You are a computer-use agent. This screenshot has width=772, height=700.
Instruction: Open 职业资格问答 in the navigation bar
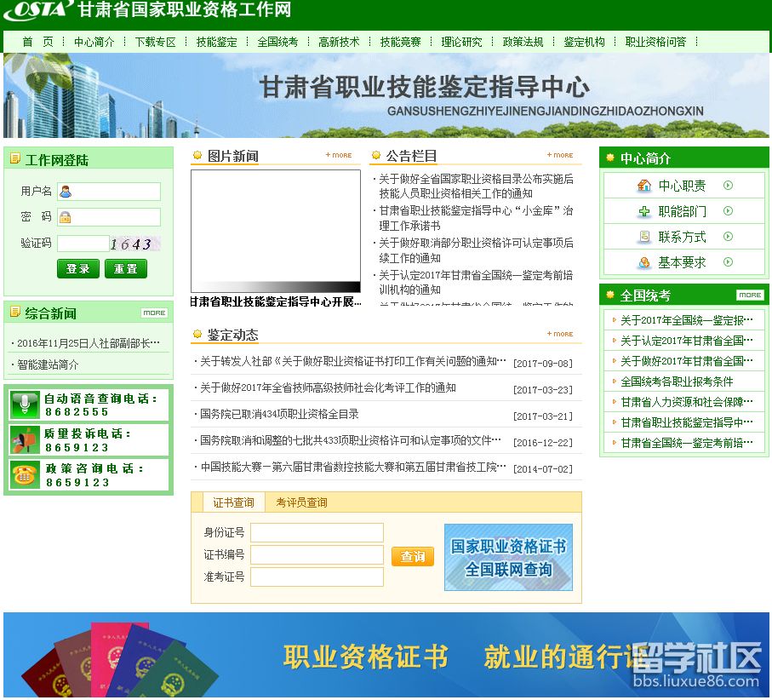click(x=655, y=42)
